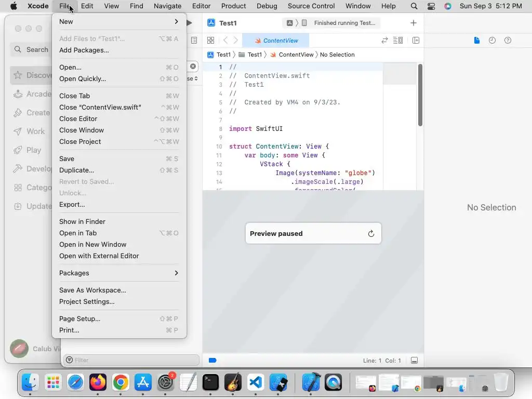The width and height of the screenshot is (532, 399).
Task: Select Close "ContentView.swift" menu item
Action: tap(119, 107)
